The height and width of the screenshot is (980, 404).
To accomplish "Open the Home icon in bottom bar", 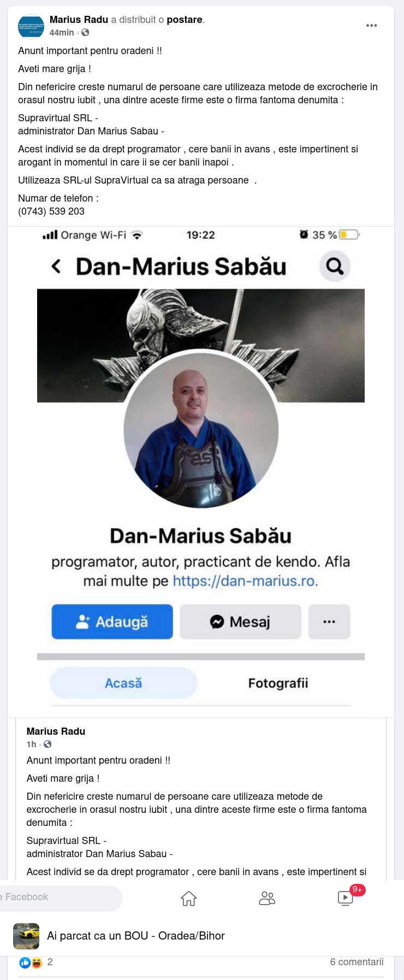I will 189,898.
